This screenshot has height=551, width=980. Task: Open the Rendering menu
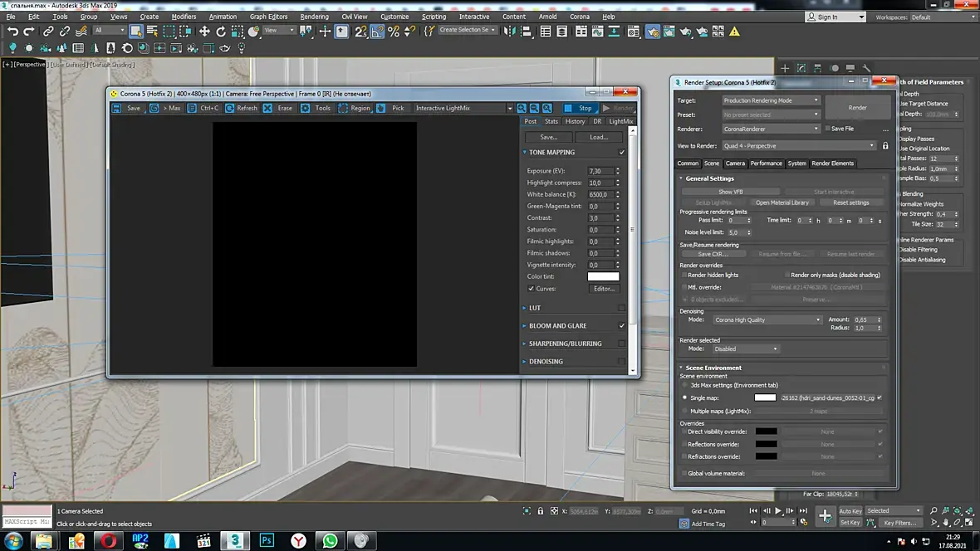coord(314,17)
